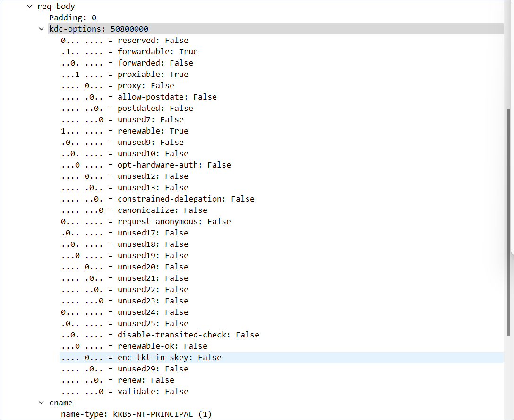Screen dimensions: 514x420
Task: Click the renewable-ok: False row
Action: [x=134, y=346]
